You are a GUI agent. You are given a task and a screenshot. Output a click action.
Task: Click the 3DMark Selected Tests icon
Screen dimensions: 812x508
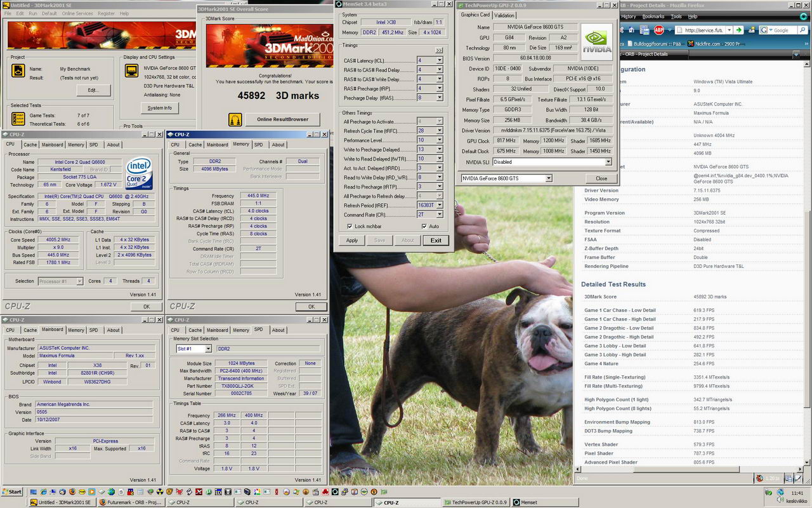(x=18, y=119)
